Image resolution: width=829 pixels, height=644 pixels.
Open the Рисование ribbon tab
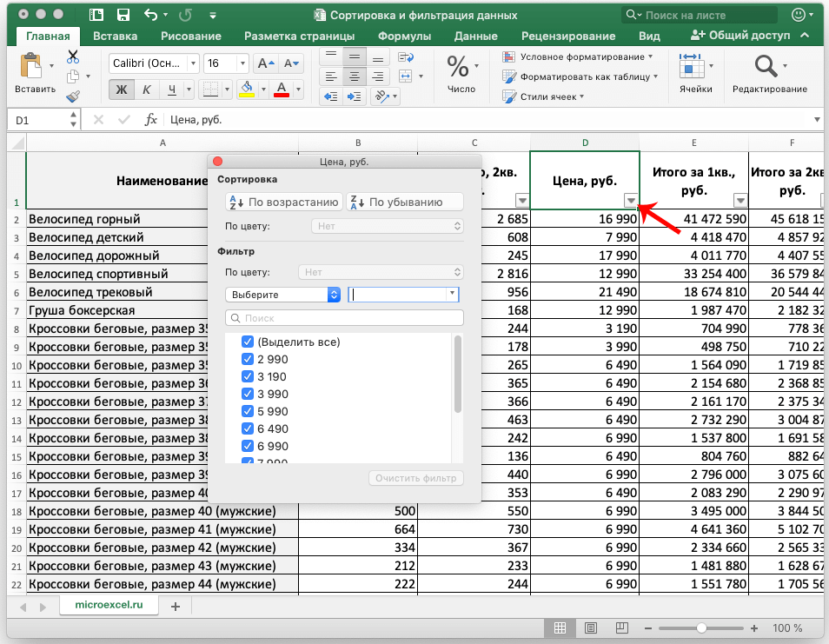click(x=191, y=36)
